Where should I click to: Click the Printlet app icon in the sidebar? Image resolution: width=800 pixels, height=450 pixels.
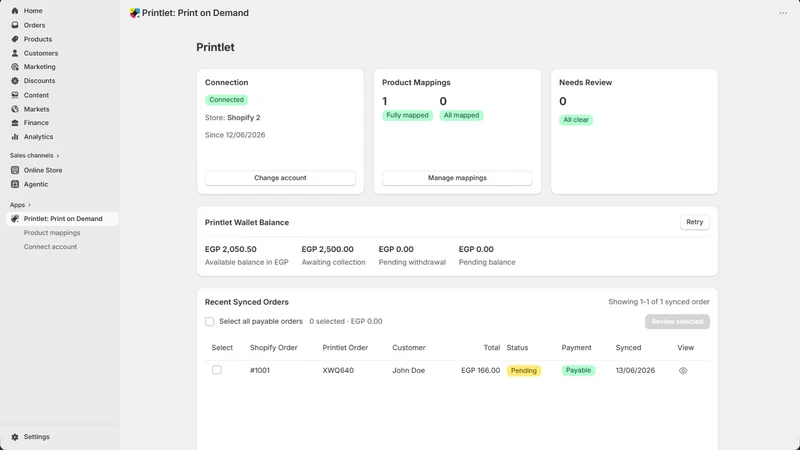[x=15, y=219]
